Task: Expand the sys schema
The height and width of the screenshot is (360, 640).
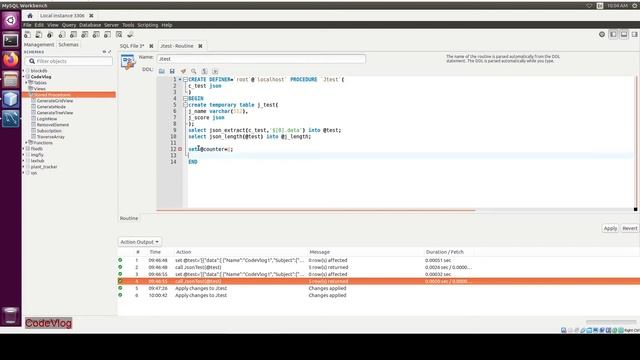Action: [x=24, y=173]
